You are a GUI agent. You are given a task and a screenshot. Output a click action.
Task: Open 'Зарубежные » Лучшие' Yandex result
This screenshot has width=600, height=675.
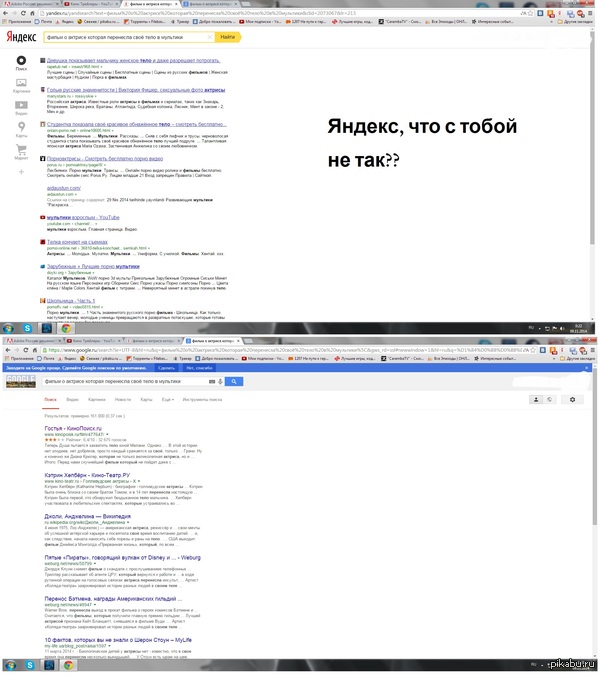[x=93, y=267]
